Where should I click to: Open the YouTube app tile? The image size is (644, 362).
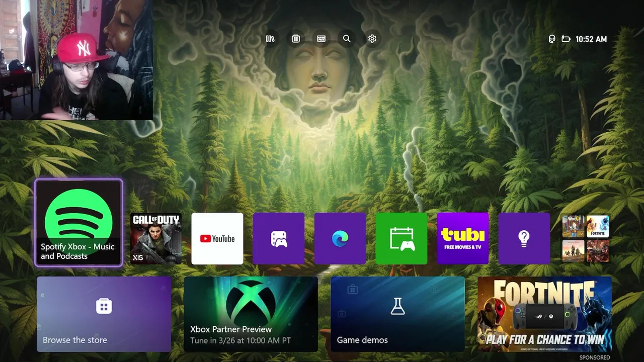(217, 238)
